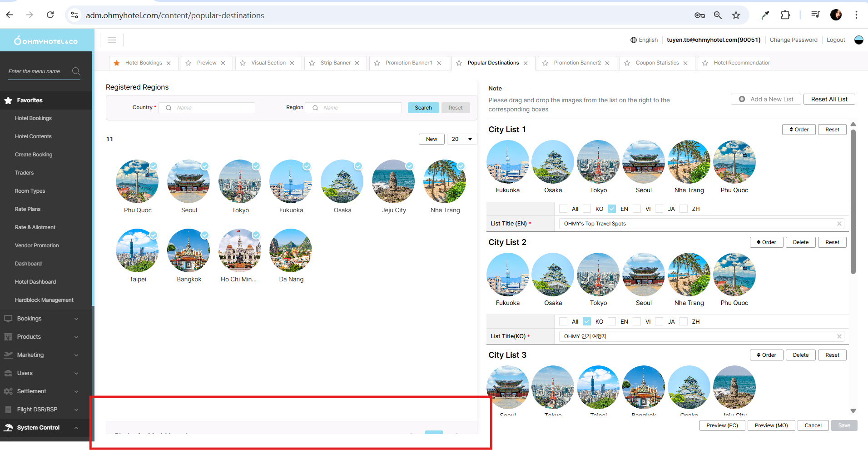
Task: Open the browser zoom magnifier icon
Action: (718, 15)
